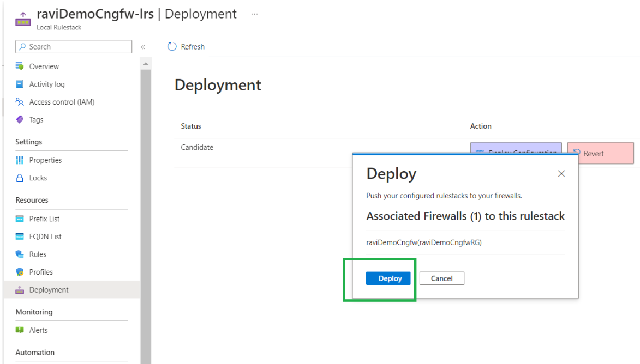The height and width of the screenshot is (364, 640).
Task: Click the Overview icon in sidebar
Action: [20, 66]
